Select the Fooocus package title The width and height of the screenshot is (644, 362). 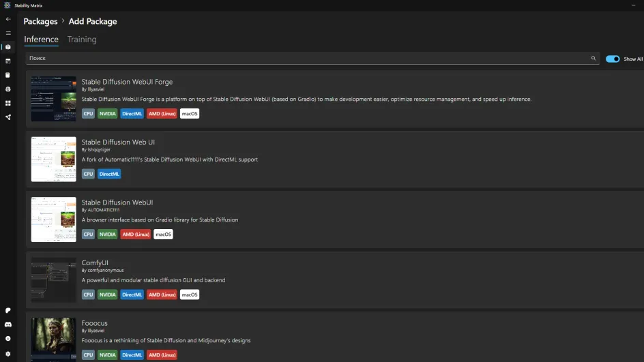94,323
